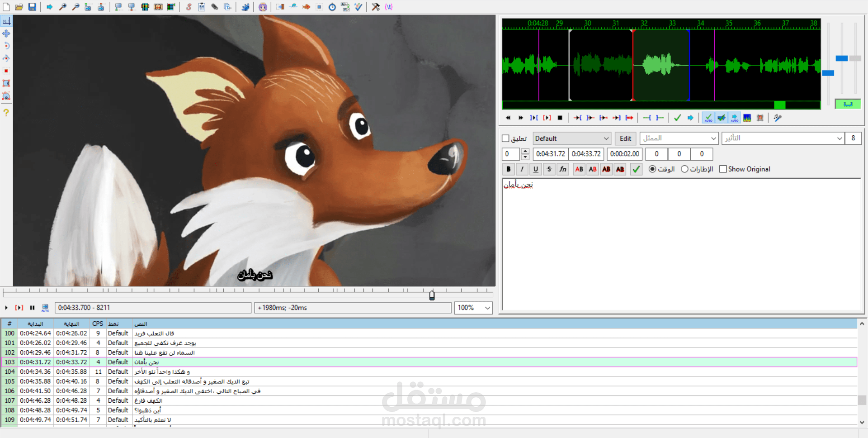Click the Snap to scene filmstrip icon
Viewport: 868px width, 438px height.
(158, 7)
